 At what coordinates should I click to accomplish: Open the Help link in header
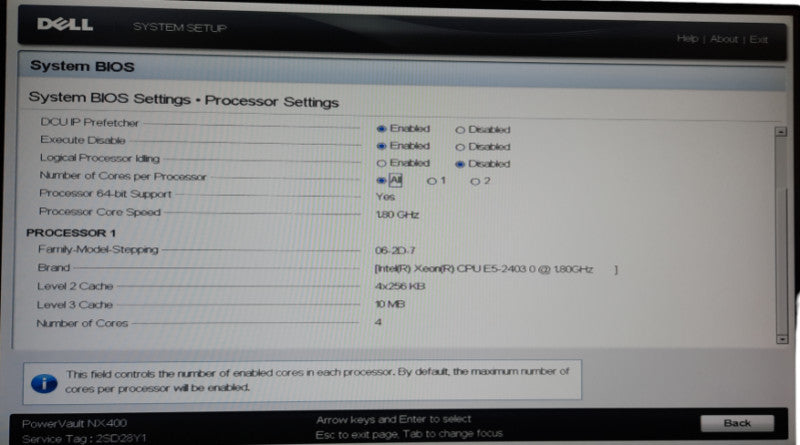click(x=687, y=39)
